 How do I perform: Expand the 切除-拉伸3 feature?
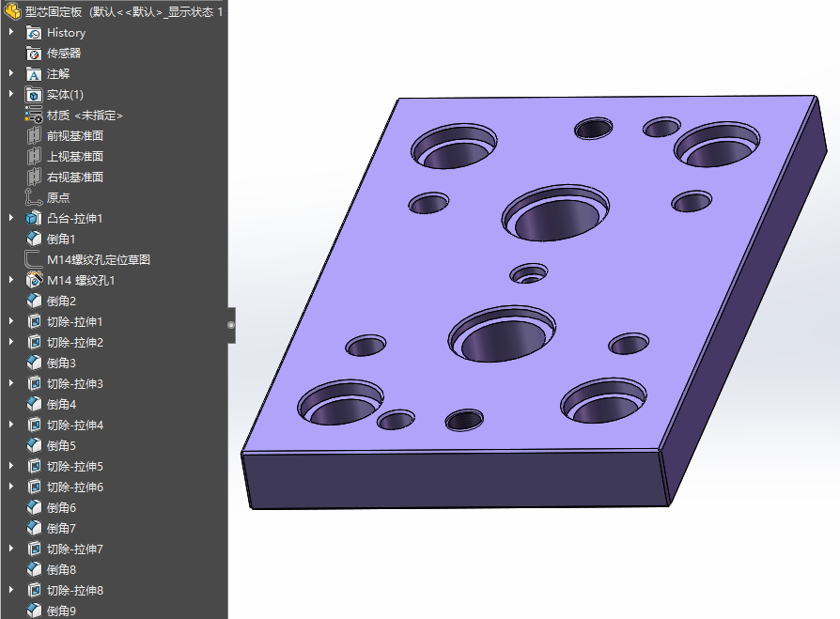10,383
